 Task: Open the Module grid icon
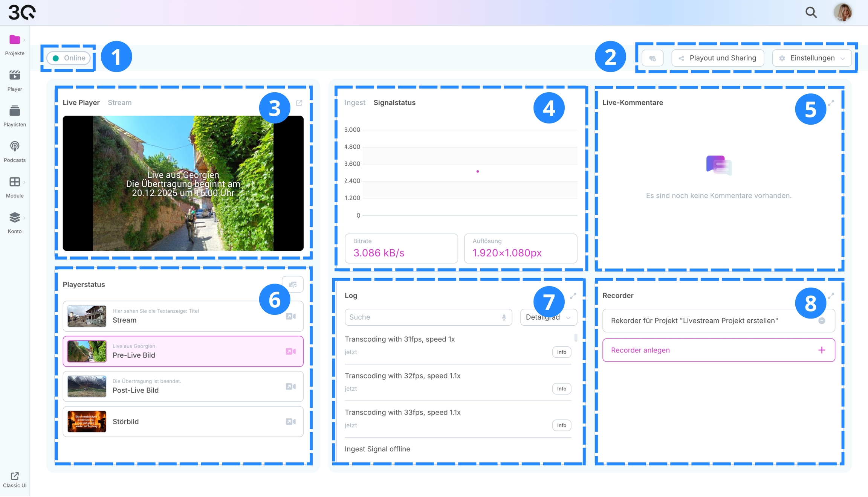click(15, 182)
